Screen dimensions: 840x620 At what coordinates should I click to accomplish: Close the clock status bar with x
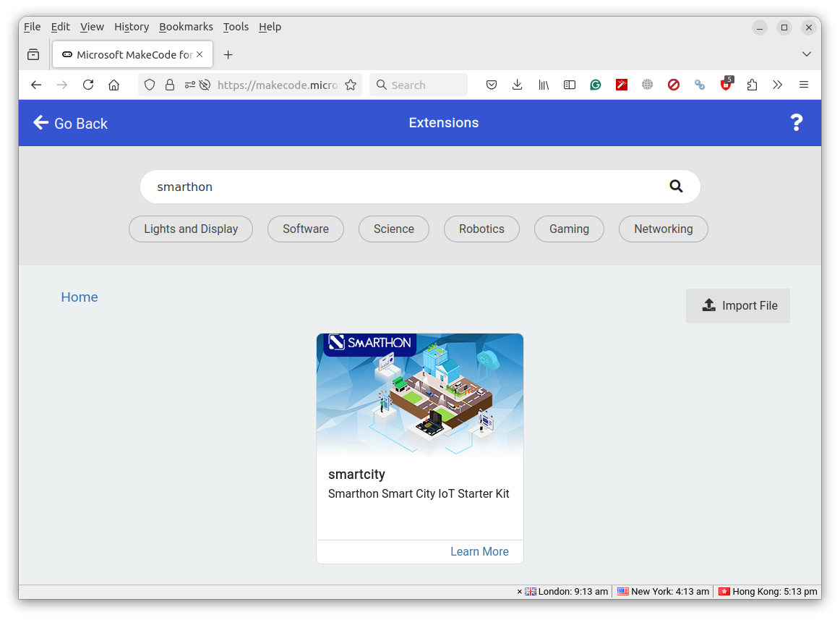point(519,592)
